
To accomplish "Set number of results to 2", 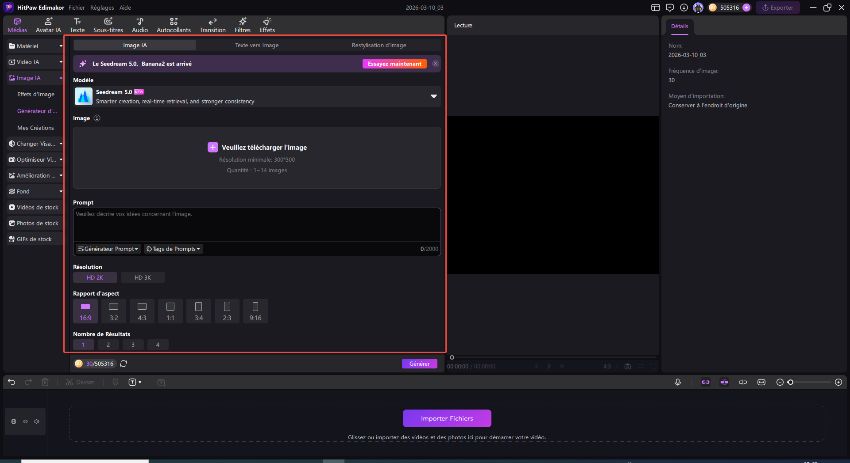I will point(108,345).
